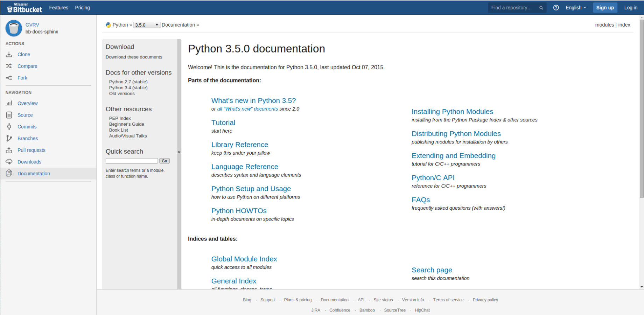Open the GVRV owner link
Screen dimensions: 644x315
(32, 25)
